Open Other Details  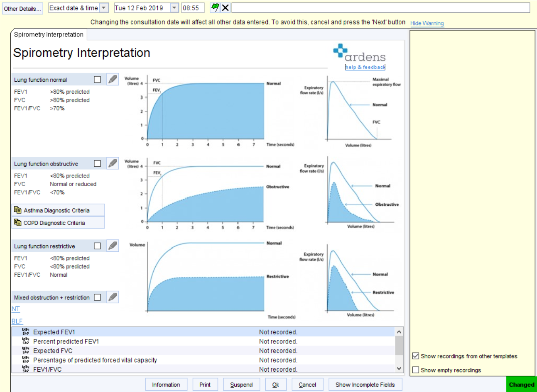pyautogui.click(x=22, y=7)
